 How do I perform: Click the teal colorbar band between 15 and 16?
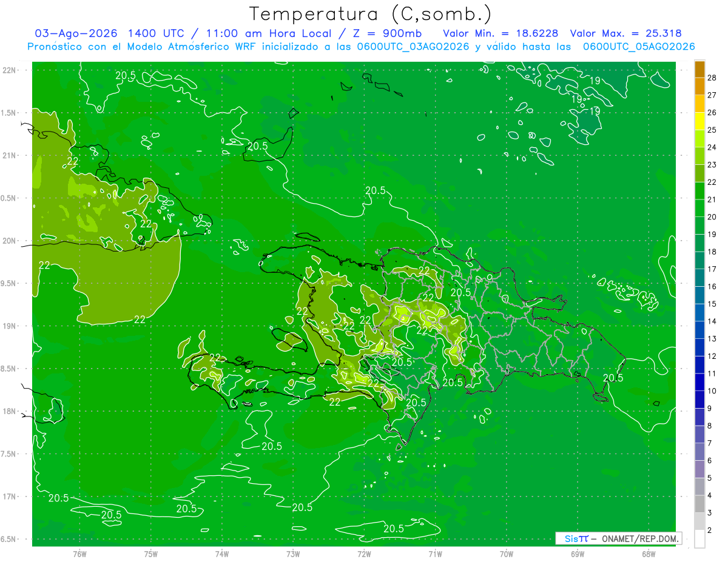tap(699, 295)
